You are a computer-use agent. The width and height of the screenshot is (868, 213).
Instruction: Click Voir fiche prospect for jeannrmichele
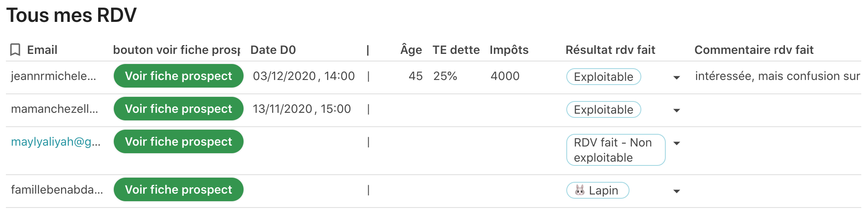pyautogui.click(x=179, y=76)
